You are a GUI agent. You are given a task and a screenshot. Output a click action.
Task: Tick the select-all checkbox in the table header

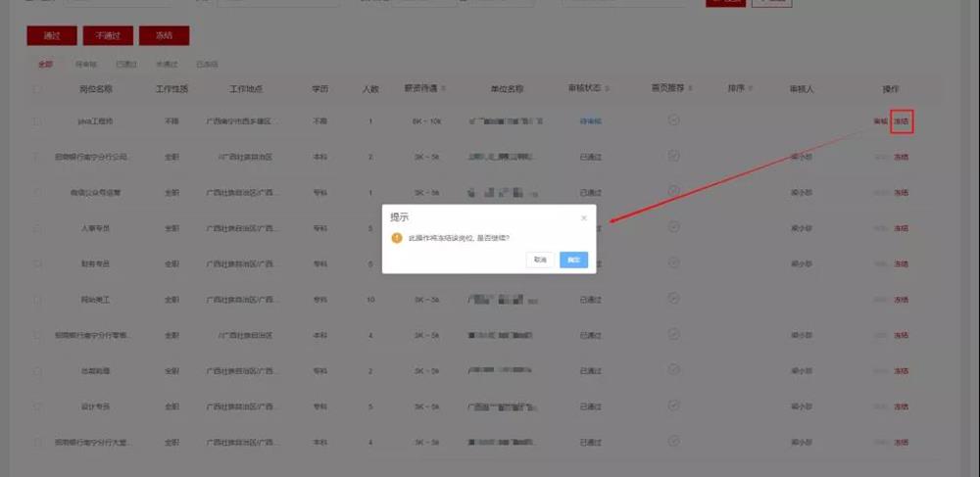pos(37,89)
